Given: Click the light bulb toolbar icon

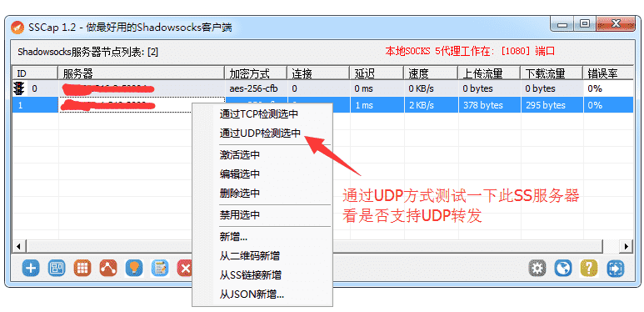Looking at the screenshot, I should (134, 269).
